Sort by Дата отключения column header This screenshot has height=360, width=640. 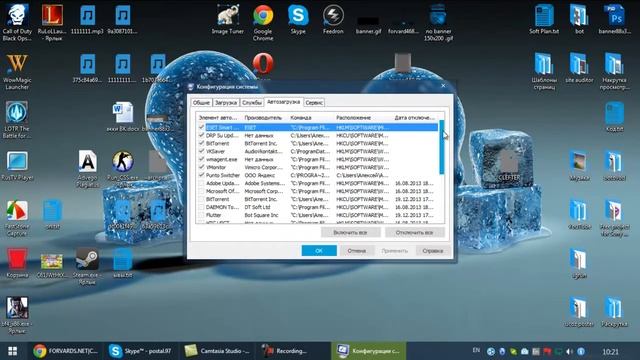click(415, 118)
